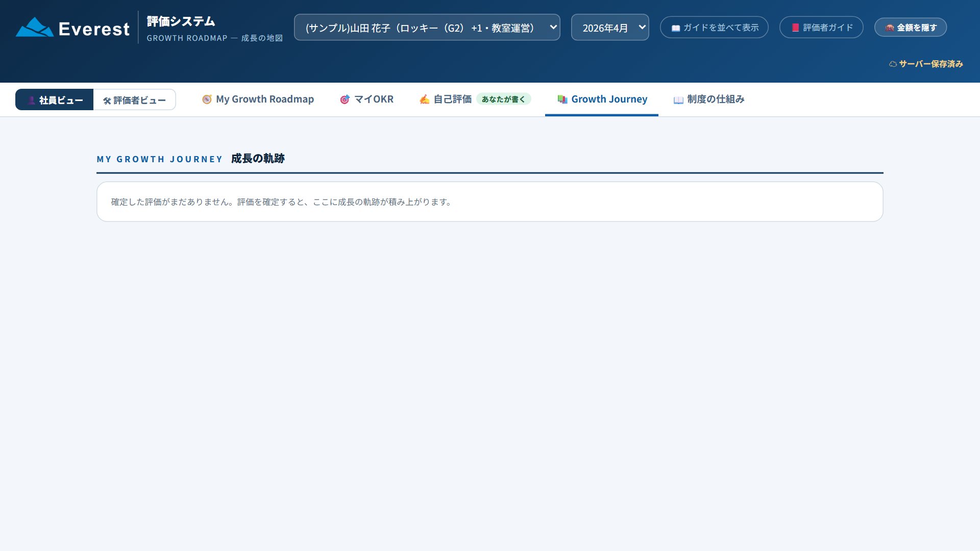Click the target icon beside マイOKR
Viewport: 980px width, 551px height.
tap(345, 99)
